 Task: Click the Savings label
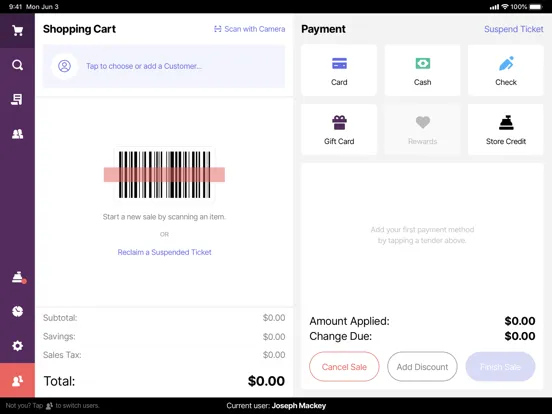tap(59, 337)
